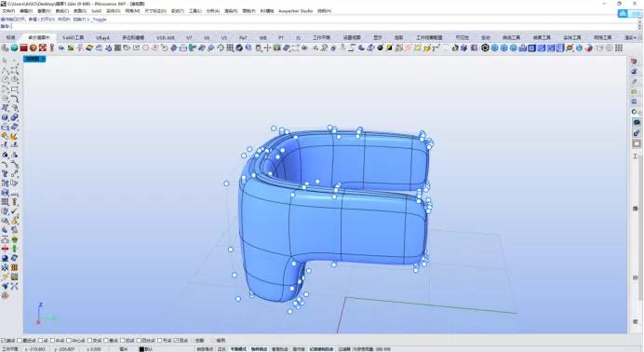Toggle 记录建构历史 in the status bar
Image resolution: width=644 pixels, height=352 pixels.
click(x=322, y=349)
